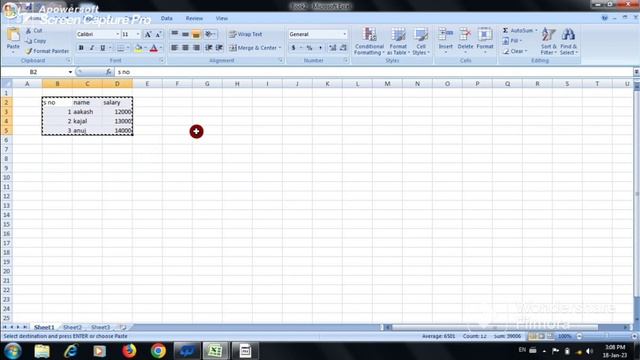Screen dimensions: 640x360
Task: Click the Orientation text angle button
Action: [209, 34]
